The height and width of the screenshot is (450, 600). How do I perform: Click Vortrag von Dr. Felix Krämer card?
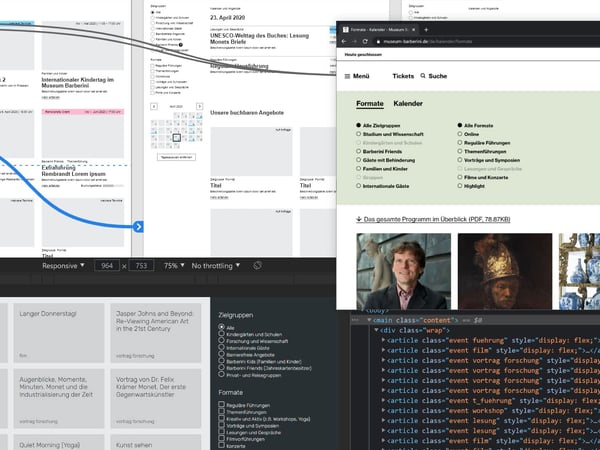(156, 398)
